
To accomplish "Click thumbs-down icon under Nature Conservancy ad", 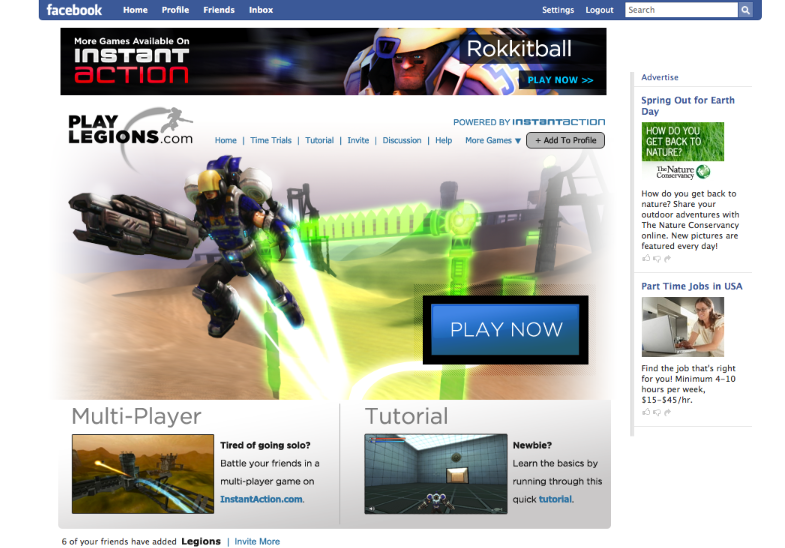I will point(657,259).
